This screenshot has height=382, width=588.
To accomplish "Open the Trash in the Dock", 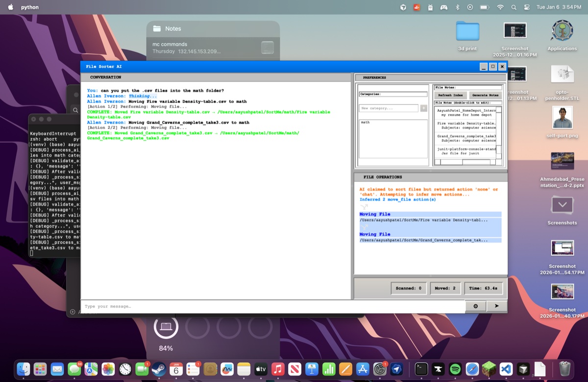I will (x=565, y=369).
